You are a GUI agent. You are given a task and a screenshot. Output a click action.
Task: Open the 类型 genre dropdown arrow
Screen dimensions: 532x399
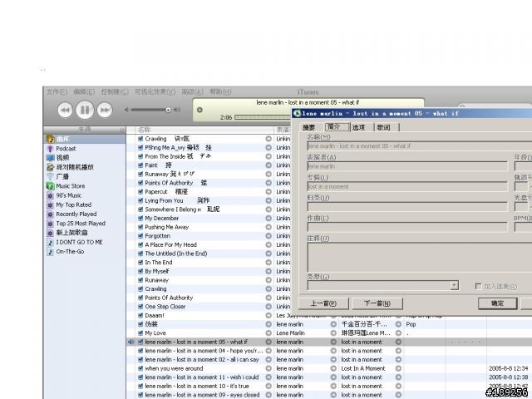(x=455, y=285)
